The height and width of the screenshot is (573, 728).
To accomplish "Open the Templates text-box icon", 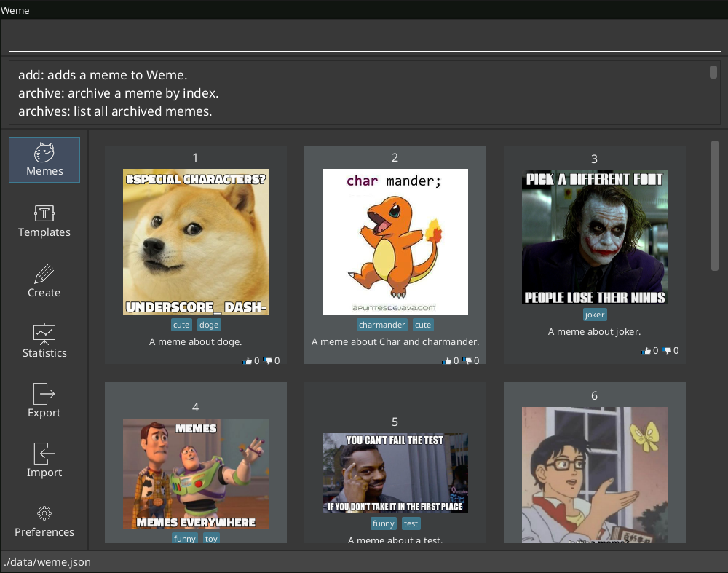I will coord(44,213).
